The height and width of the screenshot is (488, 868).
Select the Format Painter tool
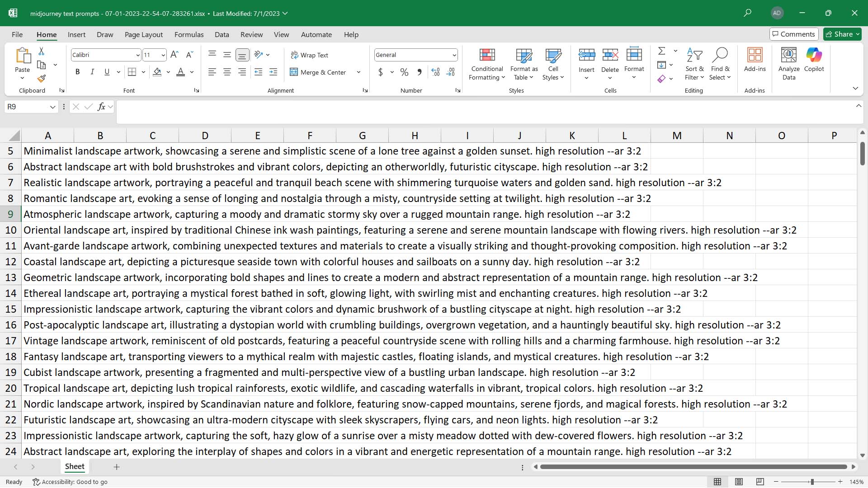[x=41, y=78]
